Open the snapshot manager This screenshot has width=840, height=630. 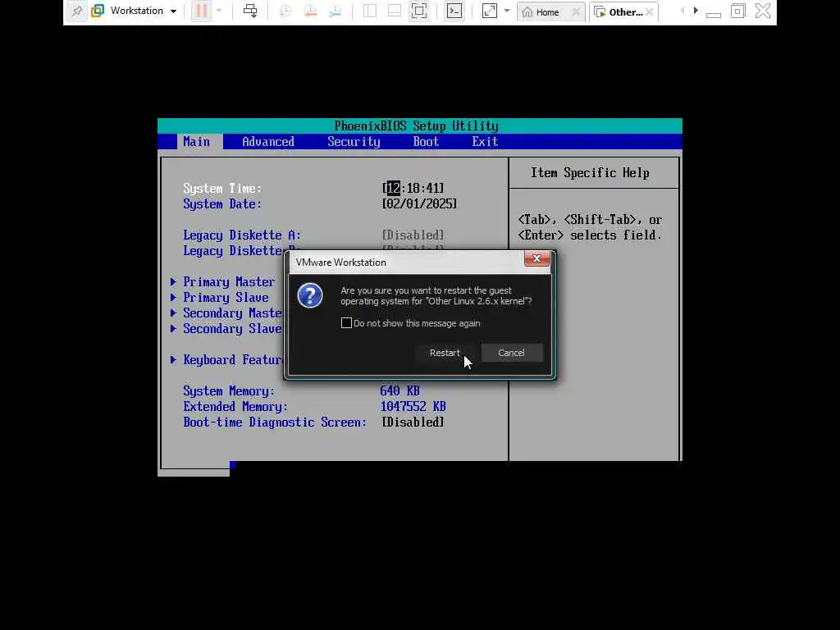coord(335,11)
